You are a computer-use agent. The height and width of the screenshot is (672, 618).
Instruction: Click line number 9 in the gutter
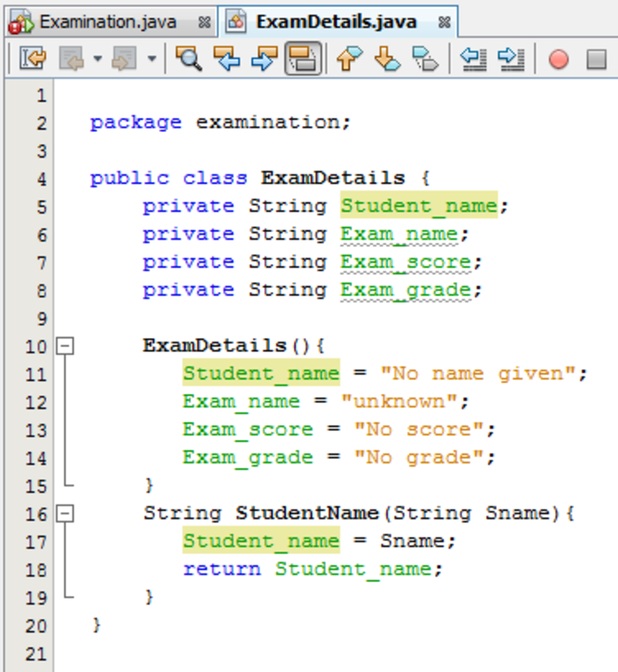point(41,319)
